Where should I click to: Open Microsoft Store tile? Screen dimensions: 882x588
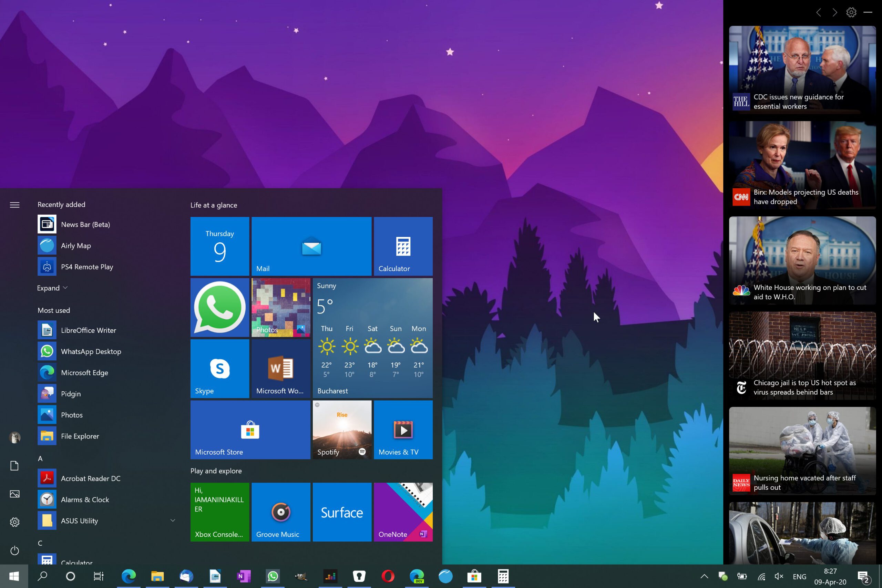point(249,429)
